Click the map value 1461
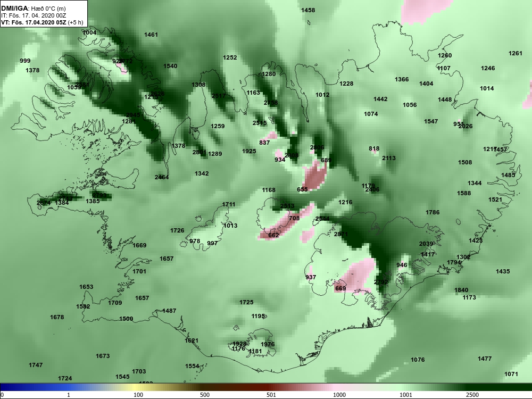Image resolution: width=532 pixels, height=399 pixels. click(x=151, y=35)
